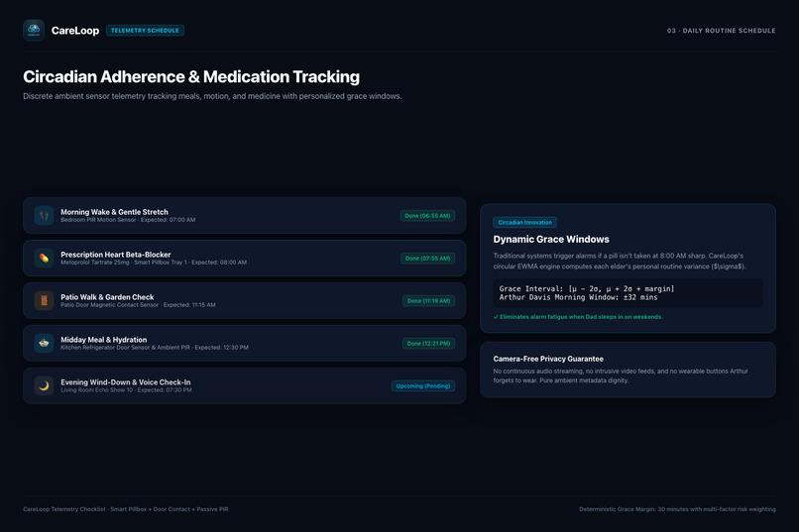Click the pill icon for Heart Beta-Blocker

tap(44, 259)
